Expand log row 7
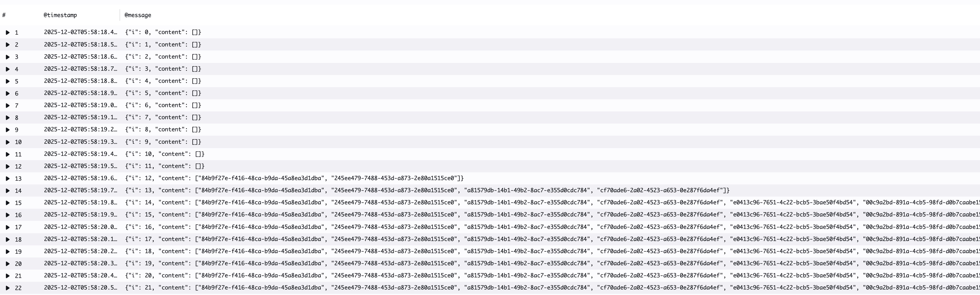This screenshot has width=980, height=295. (x=7, y=105)
